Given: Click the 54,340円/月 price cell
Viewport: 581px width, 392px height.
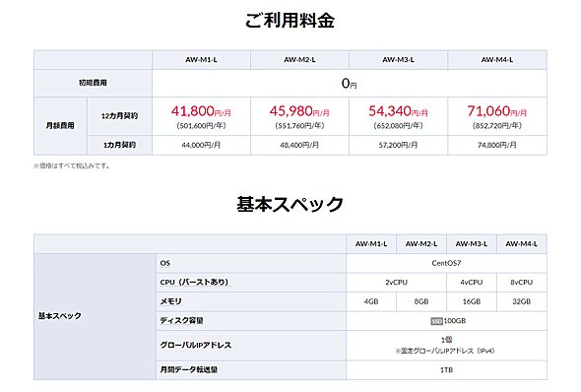Looking at the screenshot, I should coord(398,116).
